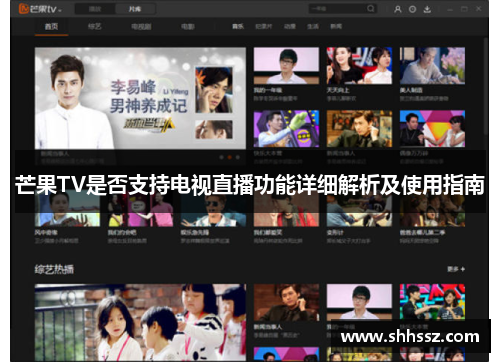This screenshot has height=362, width=500.
Task: Switch to the 播放 playback tab
Action: tap(95, 9)
